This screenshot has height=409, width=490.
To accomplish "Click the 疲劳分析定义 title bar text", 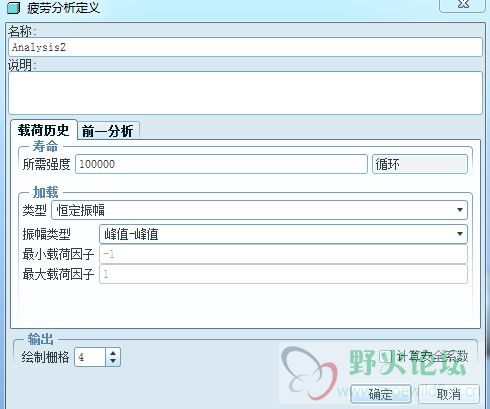I will pyautogui.click(x=63, y=8).
